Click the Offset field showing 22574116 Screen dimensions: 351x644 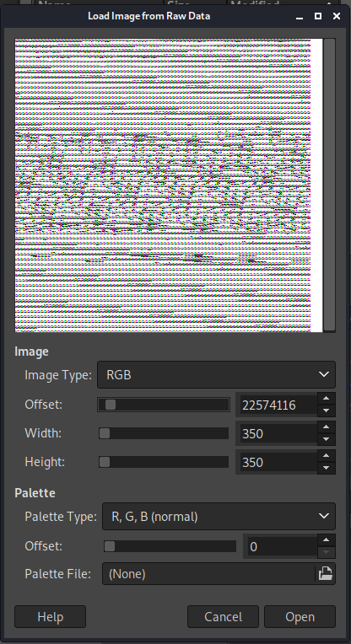pyautogui.click(x=278, y=405)
